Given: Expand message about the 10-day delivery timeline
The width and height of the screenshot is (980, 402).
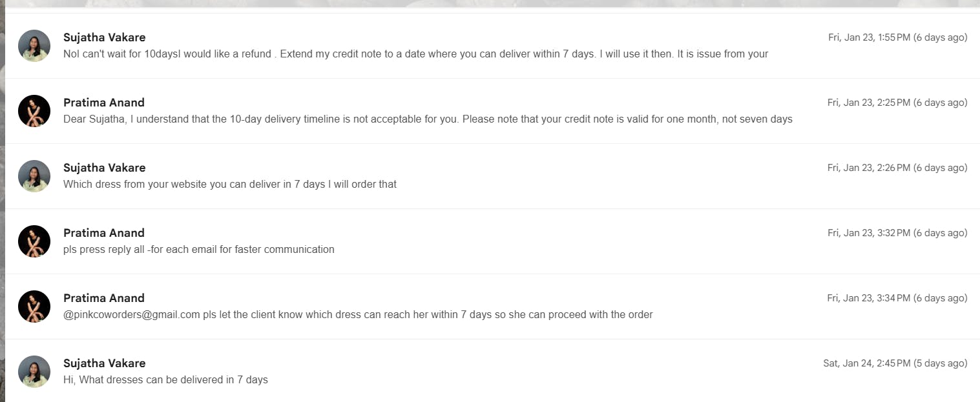Looking at the screenshot, I should [x=428, y=119].
